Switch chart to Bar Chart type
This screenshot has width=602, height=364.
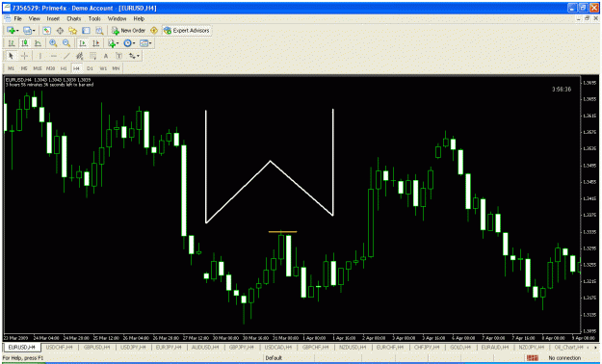click(x=12, y=43)
